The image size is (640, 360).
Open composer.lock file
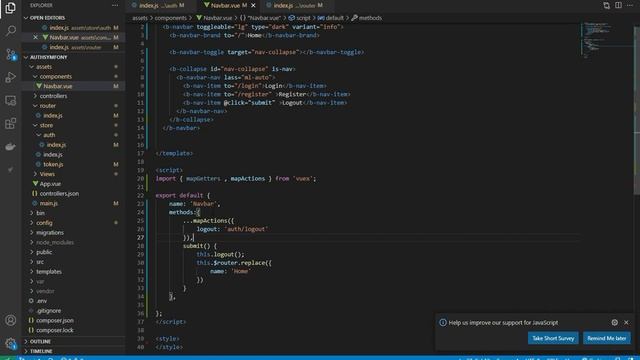click(x=73, y=330)
